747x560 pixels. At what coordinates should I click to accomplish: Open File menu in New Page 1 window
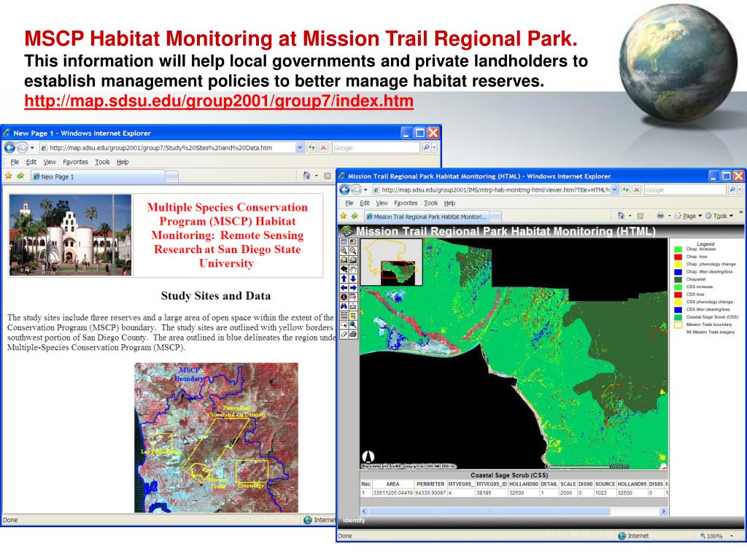pyautogui.click(x=15, y=162)
